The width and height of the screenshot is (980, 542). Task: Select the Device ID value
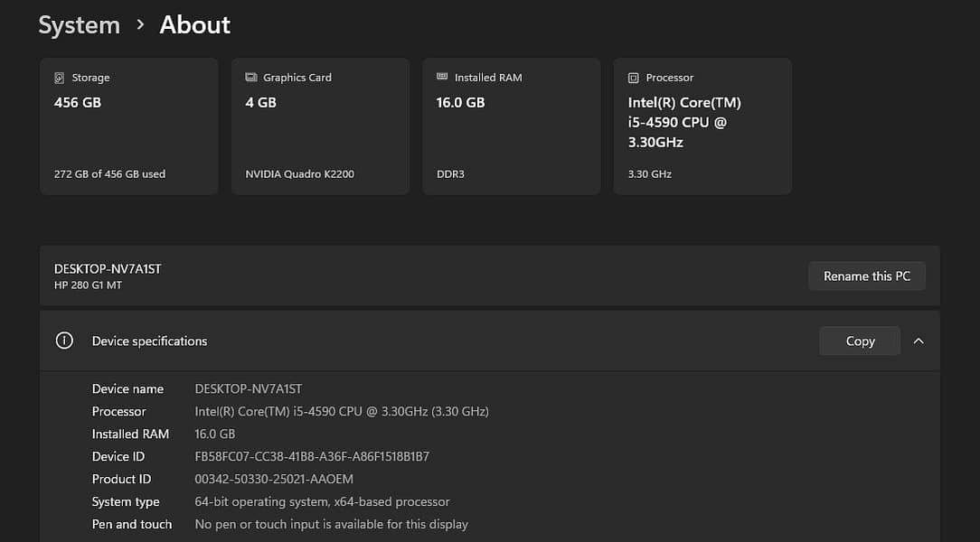311,456
